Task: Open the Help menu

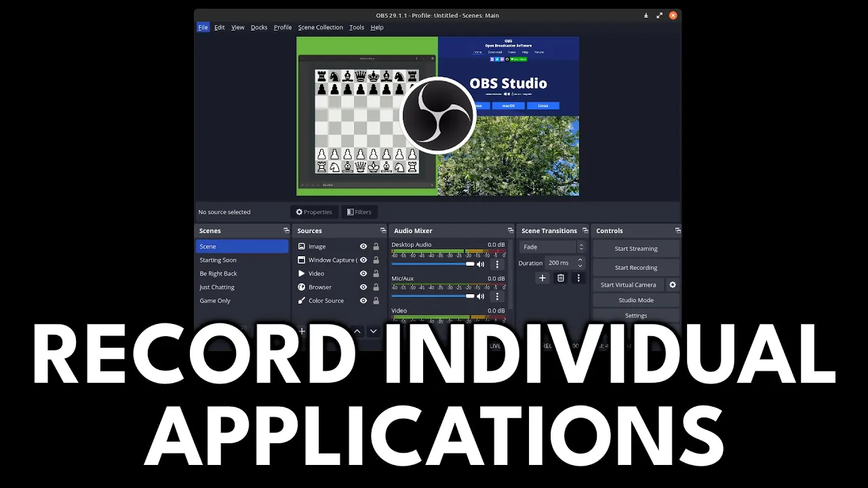Action: coord(377,28)
